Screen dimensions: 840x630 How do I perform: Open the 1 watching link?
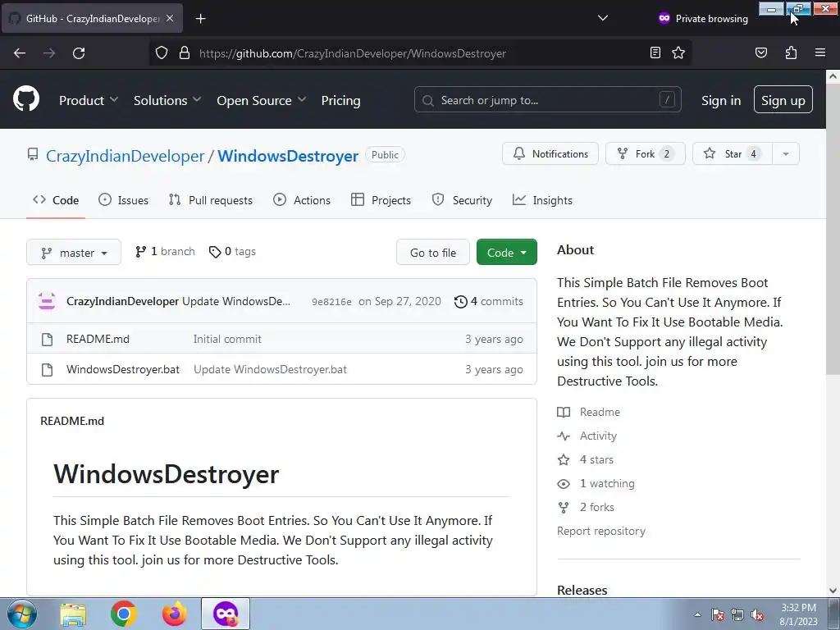596,484
